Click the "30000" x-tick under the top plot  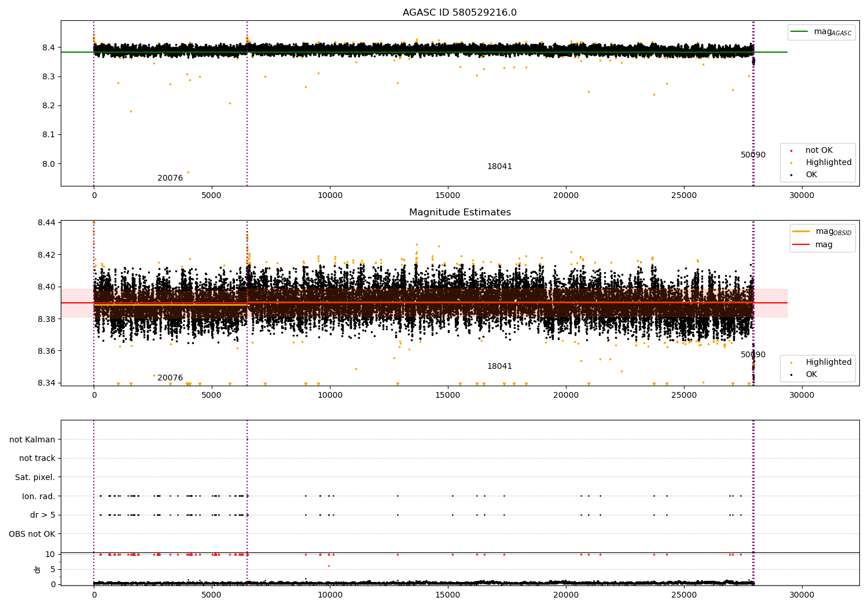coord(802,196)
